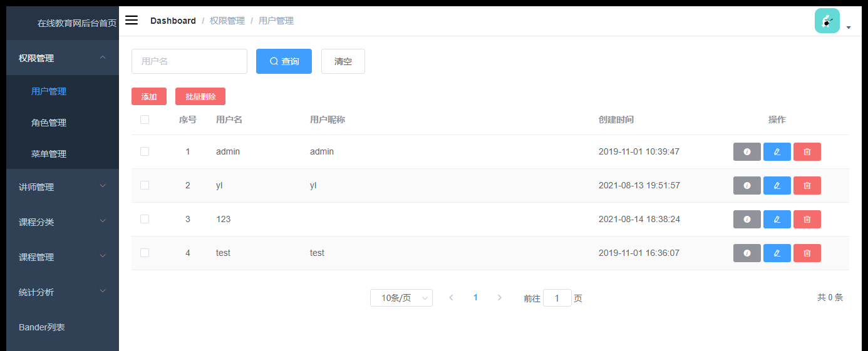The width and height of the screenshot is (868, 351).
Task: Delete user 123 with trash icon
Action: point(807,220)
